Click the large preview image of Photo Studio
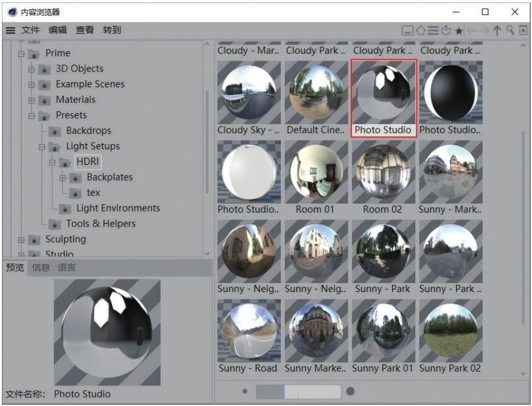The width and height of the screenshot is (532, 406). [107, 333]
